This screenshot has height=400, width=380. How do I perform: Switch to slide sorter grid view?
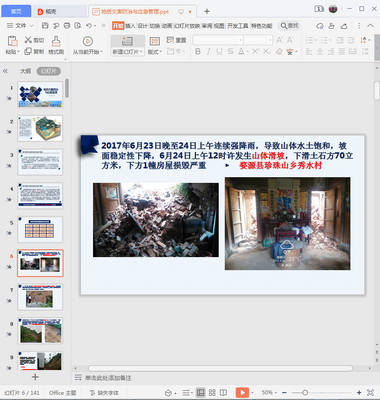pyautogui.click(x=212, y=393)
